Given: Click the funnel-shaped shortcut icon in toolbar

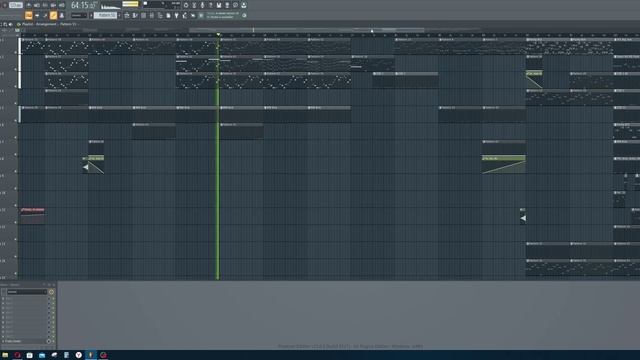Looking at the screenshot, I should [x=177, y=16].
